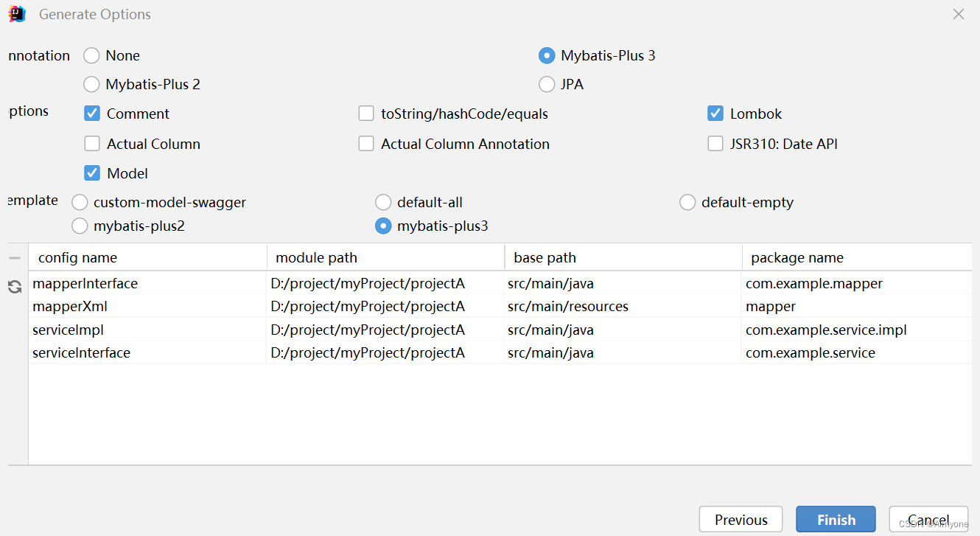Enable toString/hashCode/equals checkbox
980x536 pixels.
pyautogui.click(x=366, y=114)
